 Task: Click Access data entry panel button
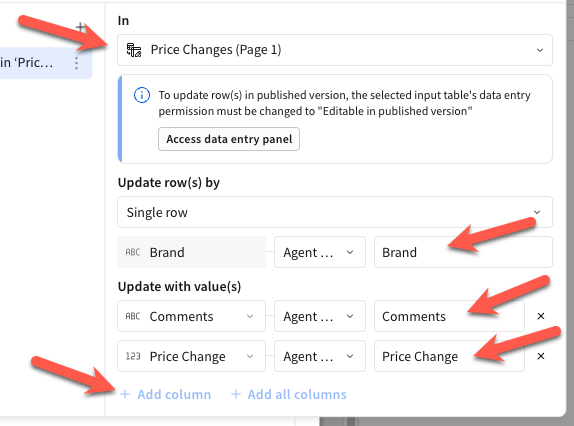click(x=229, y=139)
